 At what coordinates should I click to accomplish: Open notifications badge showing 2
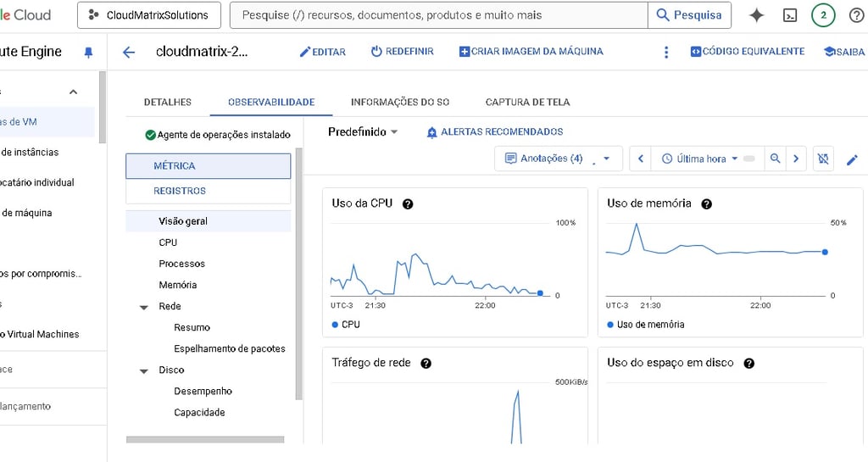coord(823,15)
